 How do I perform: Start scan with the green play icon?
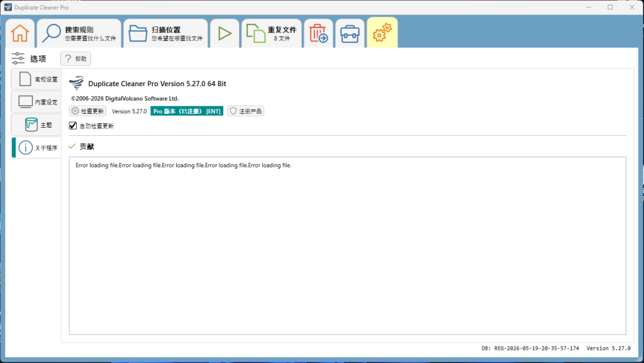tap(225, 33)
